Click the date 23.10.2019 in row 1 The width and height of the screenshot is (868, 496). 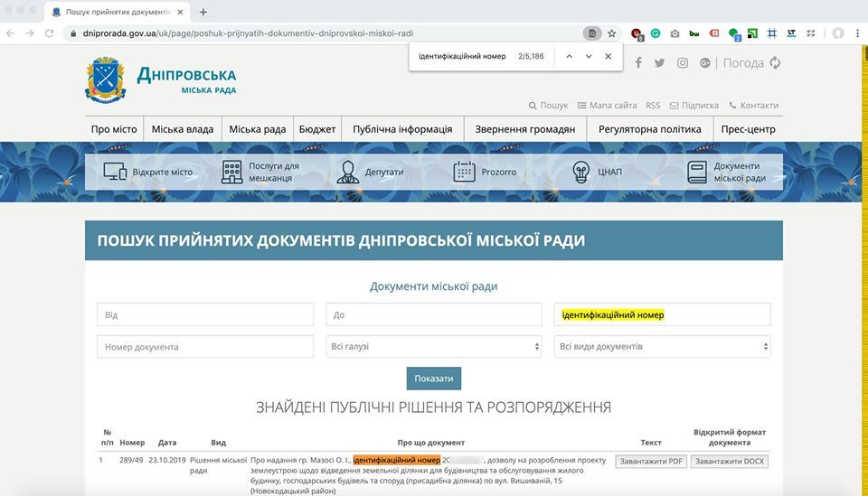click(167, 460)
